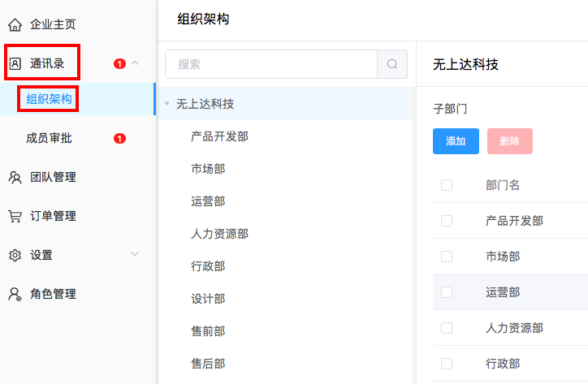The height and width of the screenshot is (384, 588).
Task: Check the 运营部 row checkbox in table
Action: [447, 292]
